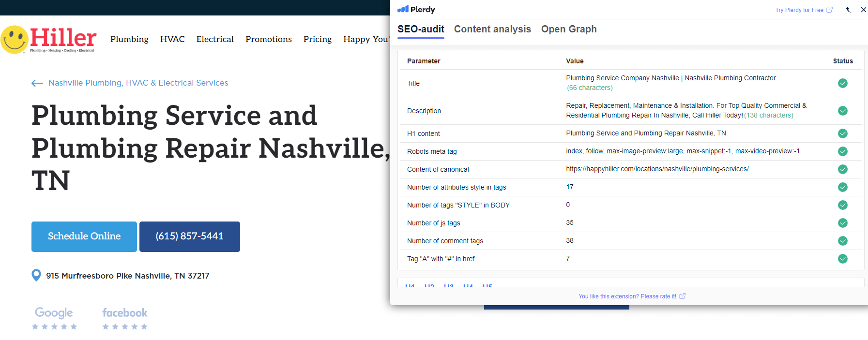Click the (138 characters) count text
868x340 pixels.
[769, 115]
